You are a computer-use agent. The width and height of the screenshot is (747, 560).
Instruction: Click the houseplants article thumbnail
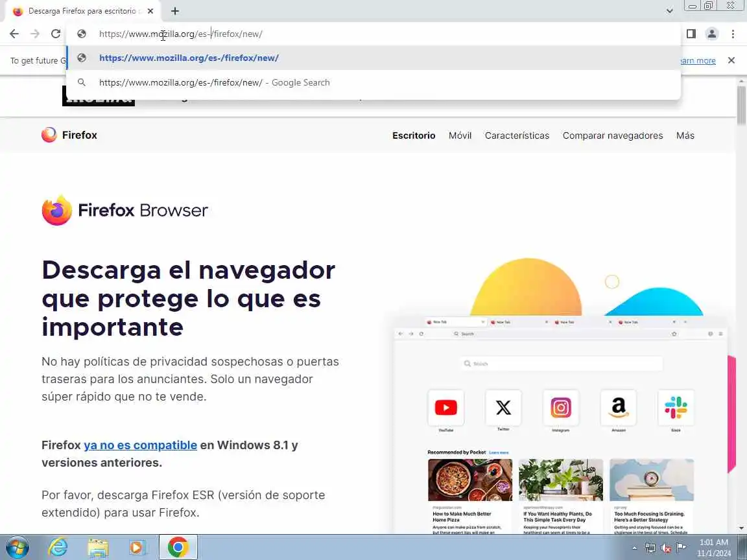[x=561, y=480]
